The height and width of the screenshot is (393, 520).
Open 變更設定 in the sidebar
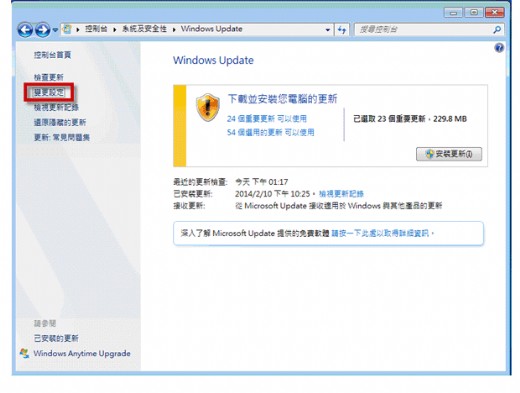(x=48, y=92)
